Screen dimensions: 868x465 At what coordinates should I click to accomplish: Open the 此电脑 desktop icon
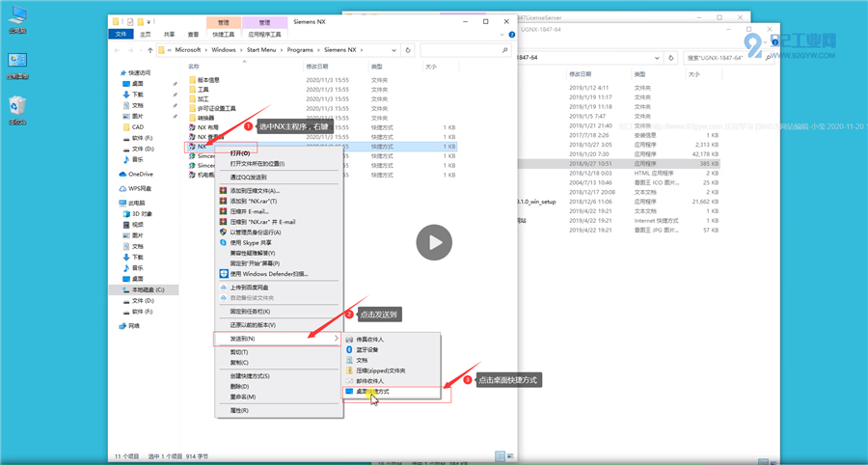17,20
